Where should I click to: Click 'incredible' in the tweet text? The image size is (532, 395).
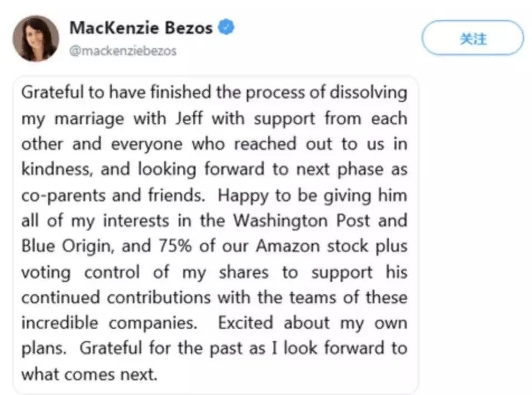60,323
